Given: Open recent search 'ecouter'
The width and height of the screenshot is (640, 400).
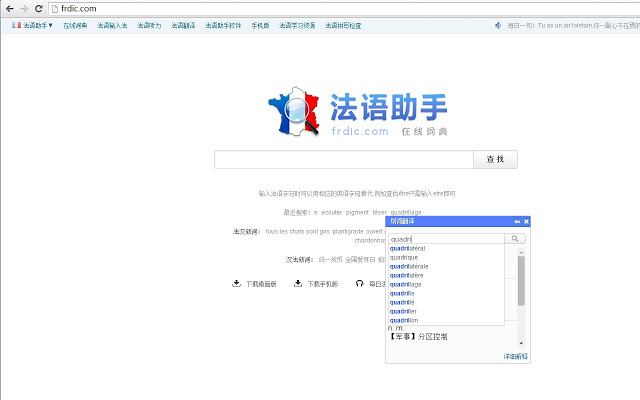Looking at the screenshot, I should (331, 212).
